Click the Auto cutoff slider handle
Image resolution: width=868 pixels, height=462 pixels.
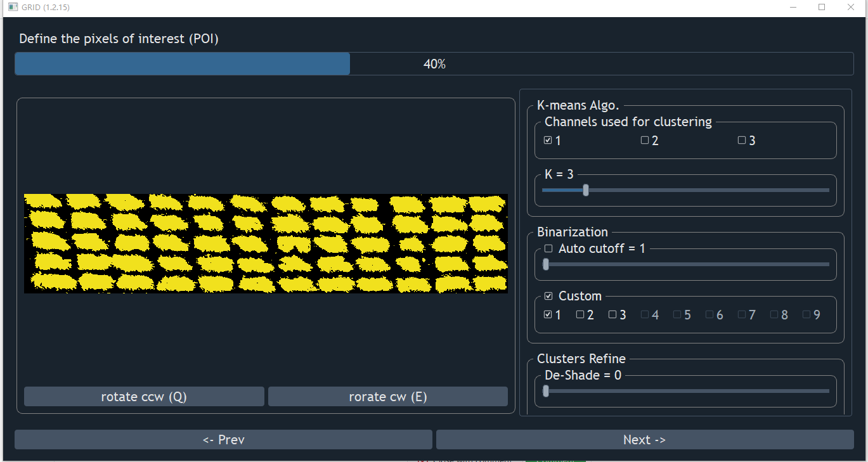tap(546, 264)
